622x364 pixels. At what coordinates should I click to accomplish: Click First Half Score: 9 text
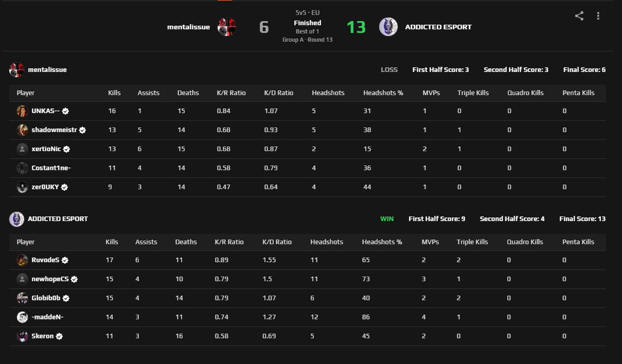tap(437, 219)
